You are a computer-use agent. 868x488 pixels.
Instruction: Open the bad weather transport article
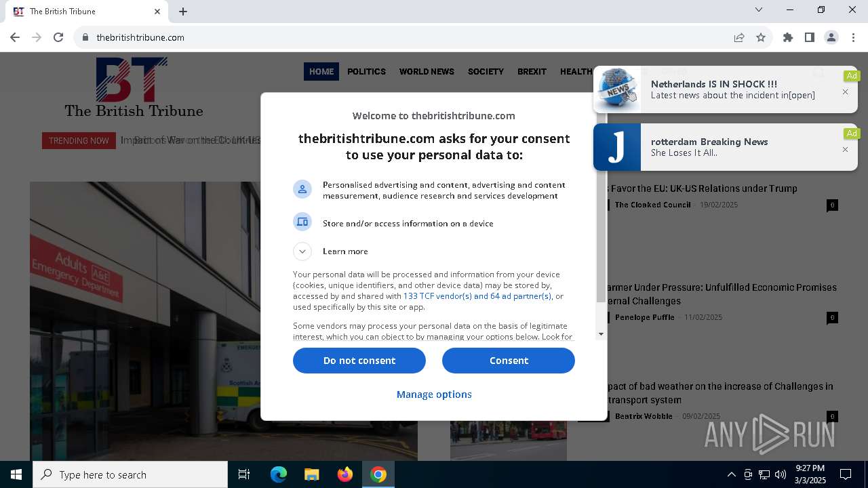click(x=720, y=393)
